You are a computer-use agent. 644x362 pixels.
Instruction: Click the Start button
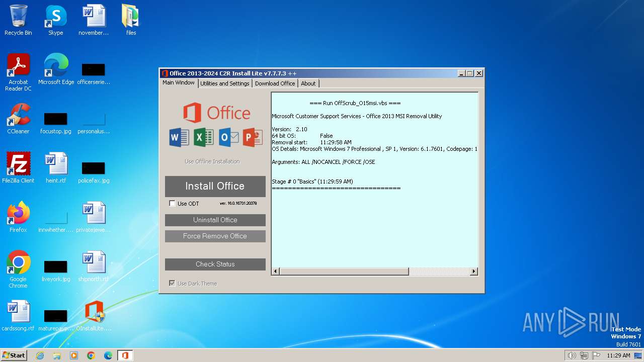(14, 355)
